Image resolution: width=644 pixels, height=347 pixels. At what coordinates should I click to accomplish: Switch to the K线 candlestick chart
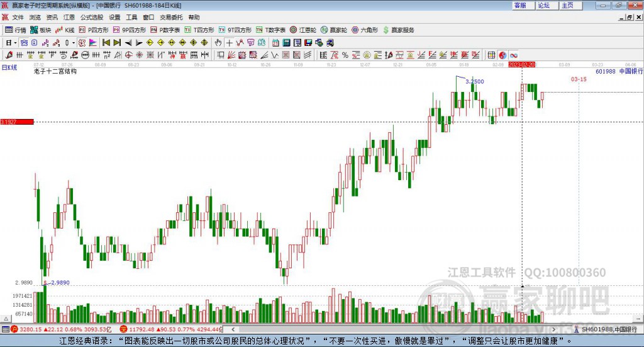[x=65, y=30]
